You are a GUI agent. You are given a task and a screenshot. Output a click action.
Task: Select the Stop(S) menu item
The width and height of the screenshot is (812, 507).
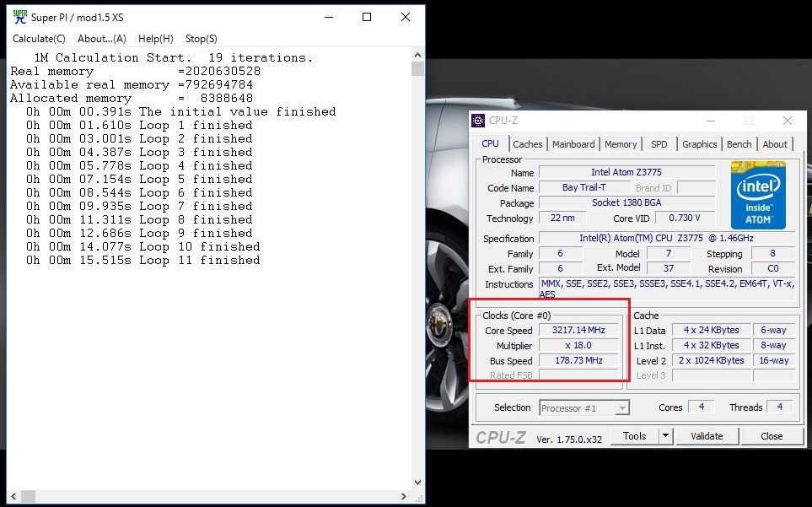coord(201,39)
